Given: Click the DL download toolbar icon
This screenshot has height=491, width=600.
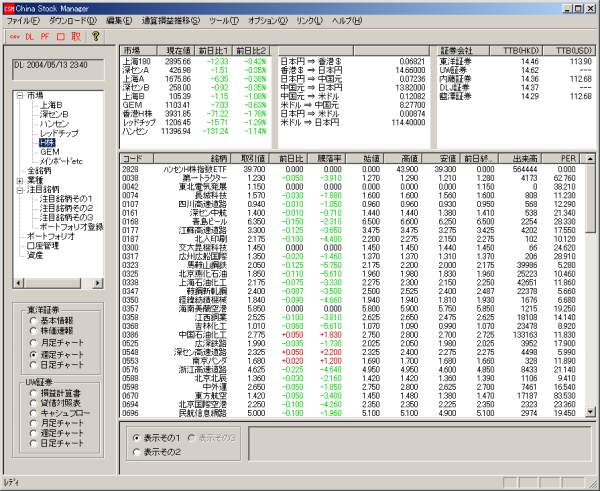Looking at the screenshot, I should [29, 36].
